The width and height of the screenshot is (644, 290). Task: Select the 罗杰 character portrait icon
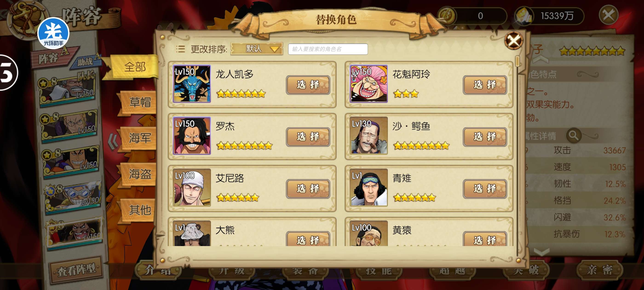[192, 136]
